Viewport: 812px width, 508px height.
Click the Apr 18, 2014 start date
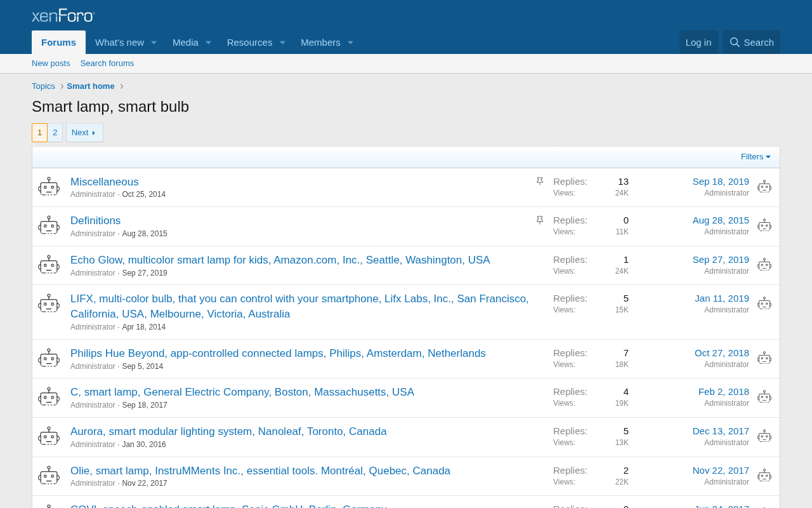pyautogui.click(x=144, y=327)
